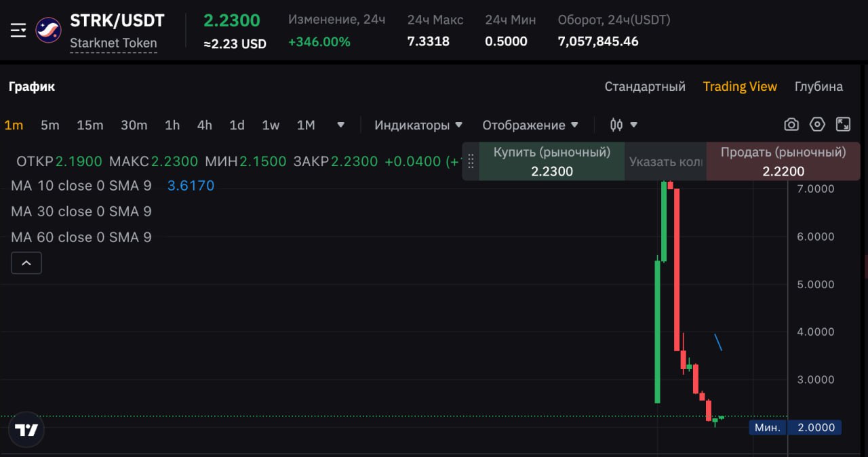The height and width of the screenshot is (457, 868).
Task: Open more timeframes dropdown arrow
Action: tap(340, 125)
